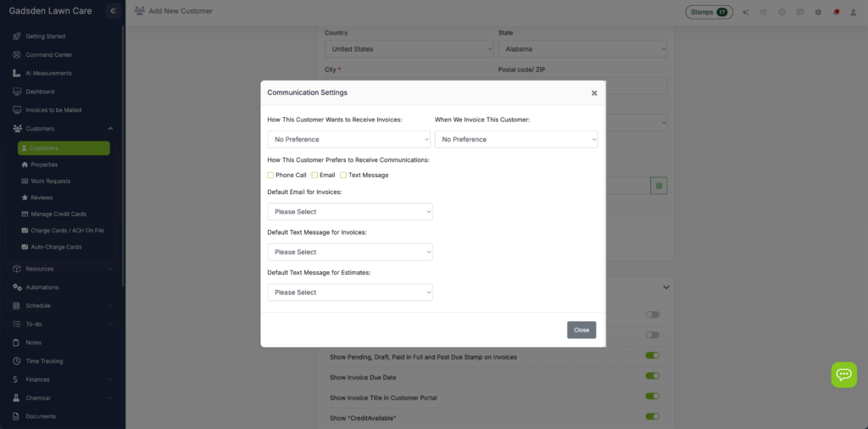Select Default Text Message for Estimates dropdown
Image resolution: width=868 pixels, height=429 pixels.
349,292
